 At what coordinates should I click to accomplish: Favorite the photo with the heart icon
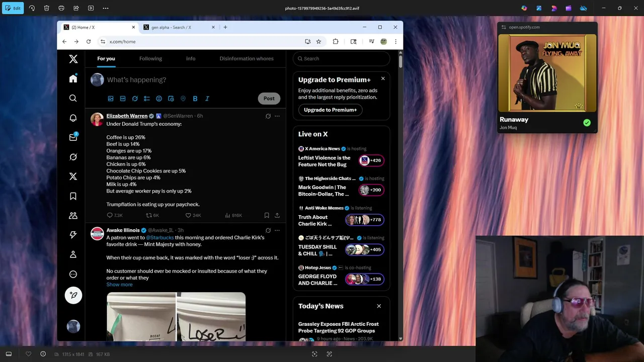(x=28, y=354)
